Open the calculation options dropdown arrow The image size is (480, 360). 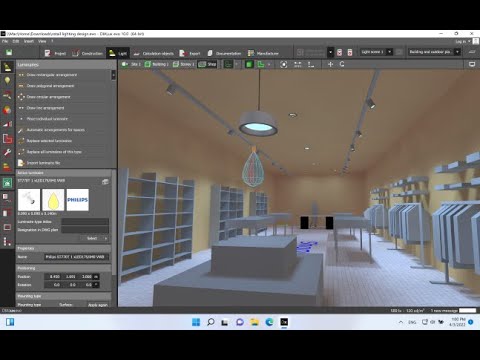click(x=330, y=52)
